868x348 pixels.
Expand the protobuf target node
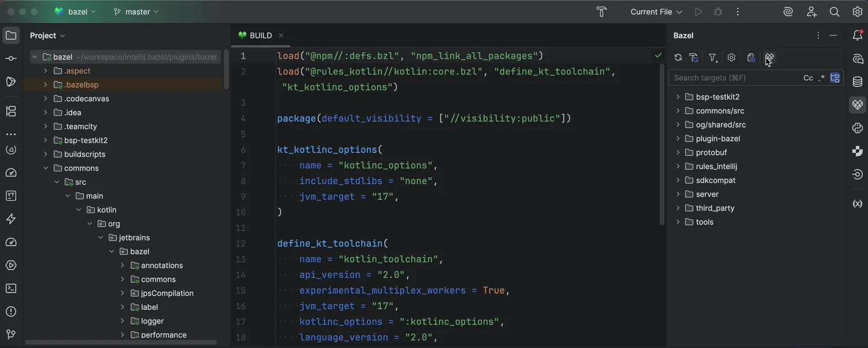pyautogui.click(x=678, y=152)
